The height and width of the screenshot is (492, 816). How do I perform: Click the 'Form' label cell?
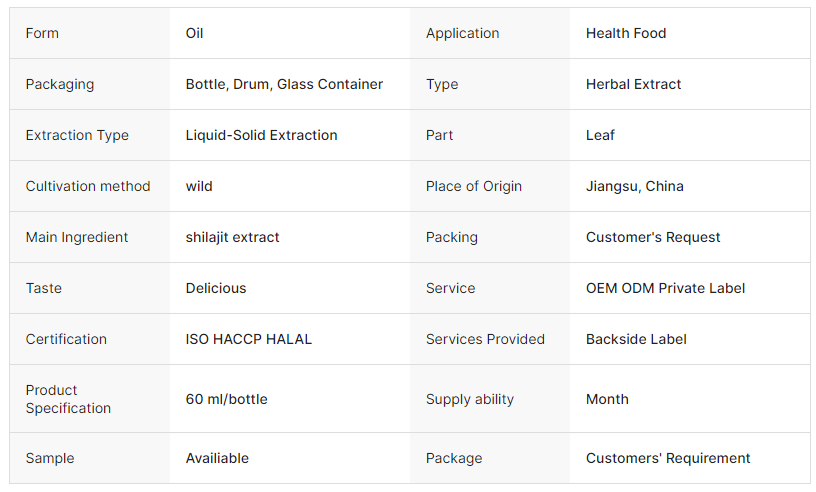(x=42, y=33)
